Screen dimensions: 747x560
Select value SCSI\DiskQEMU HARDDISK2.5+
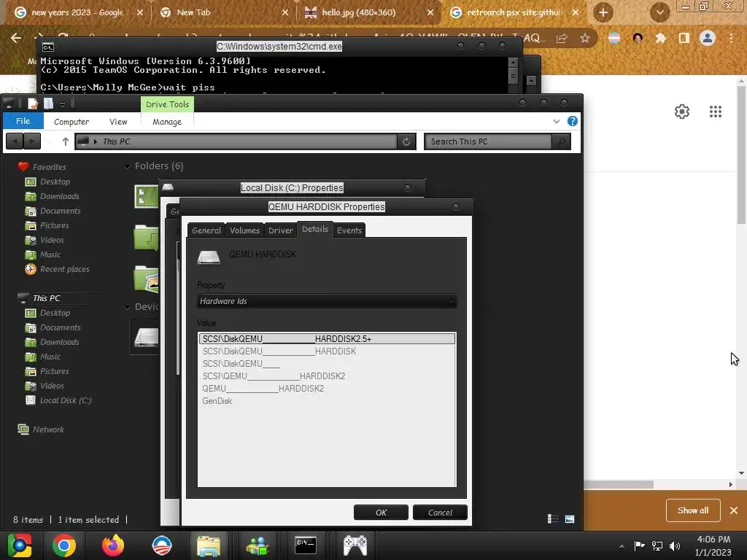click(x=327, y=338)
